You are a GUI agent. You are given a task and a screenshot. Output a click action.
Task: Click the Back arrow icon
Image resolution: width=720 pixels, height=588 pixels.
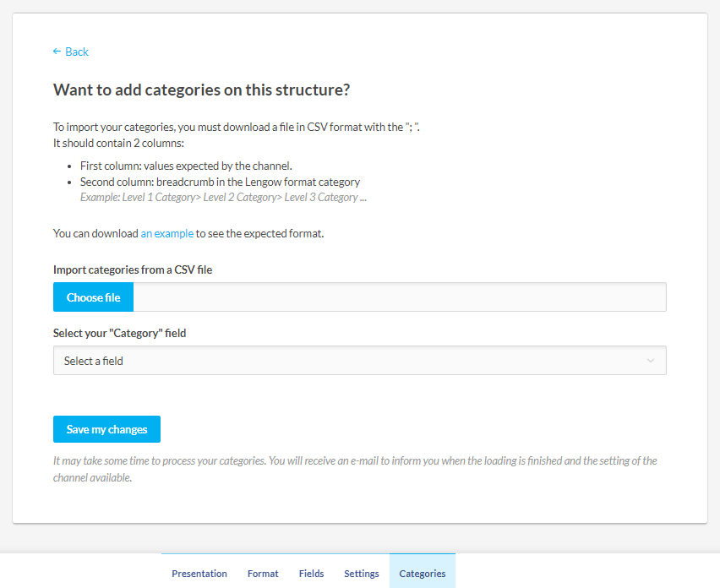(57, 52)
